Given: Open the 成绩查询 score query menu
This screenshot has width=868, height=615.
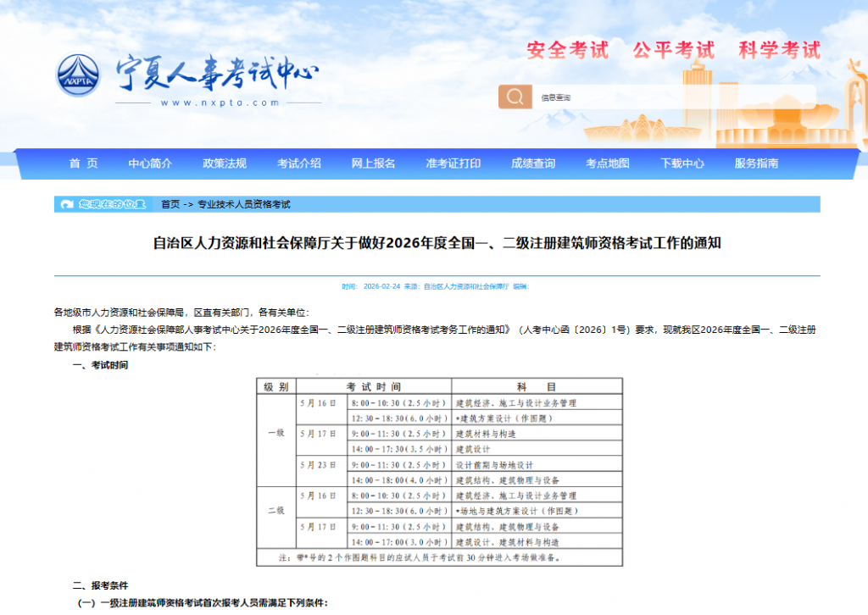Looking at the screenshot, I should tap(533, 163).
